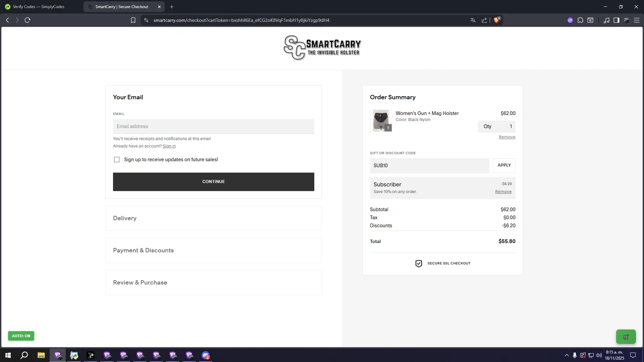Click the Discounts -$6.20 value
The width and height of the screenshot is (644, 362).
(x=509, y=226)
